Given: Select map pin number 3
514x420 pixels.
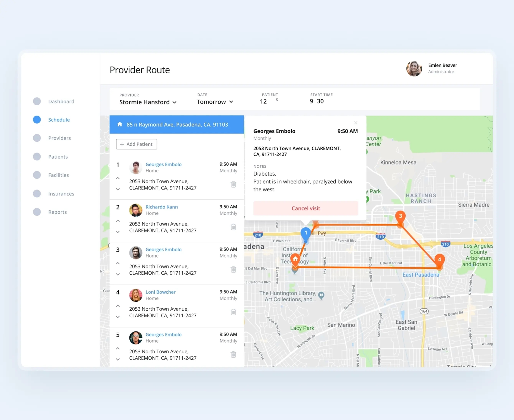Looking at the screenshot, I should 400,216.
